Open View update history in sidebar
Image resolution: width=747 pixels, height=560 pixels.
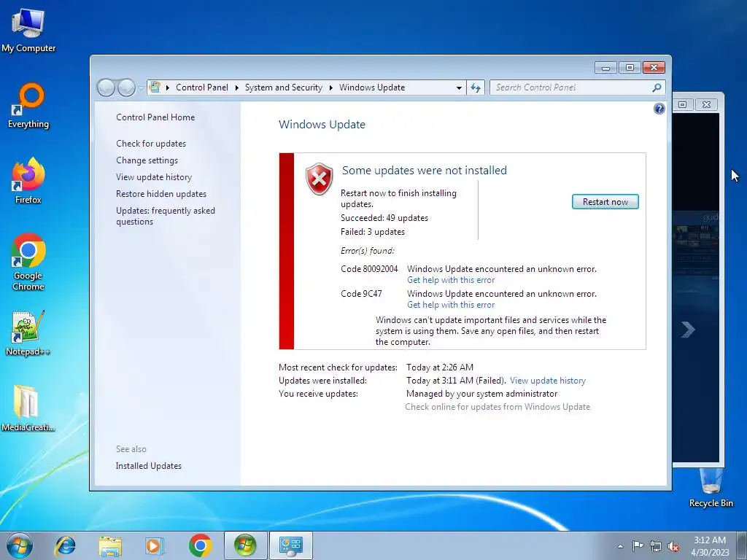[154, 177]
